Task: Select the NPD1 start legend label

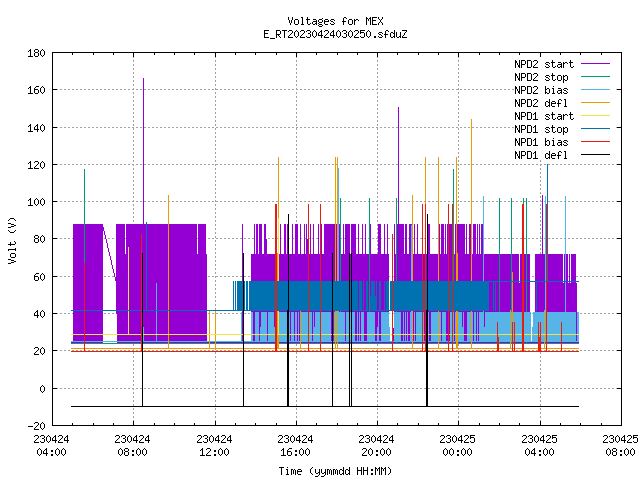Action: point(544,116)
